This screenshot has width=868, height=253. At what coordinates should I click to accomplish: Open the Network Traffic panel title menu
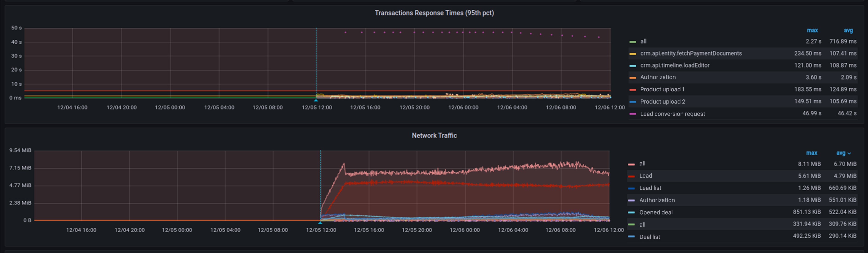(x=434, y=136)
